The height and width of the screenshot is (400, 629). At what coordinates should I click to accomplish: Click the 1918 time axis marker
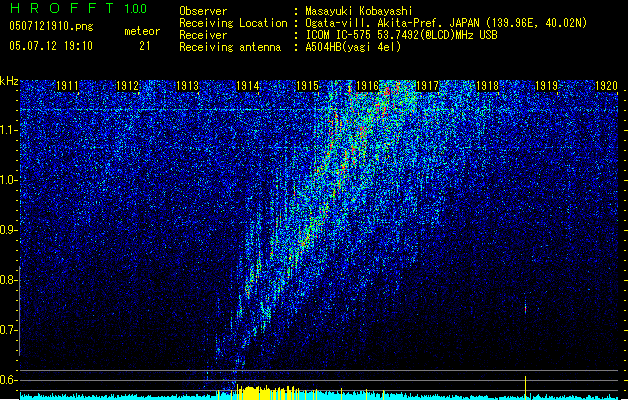[x=487, y=86]
